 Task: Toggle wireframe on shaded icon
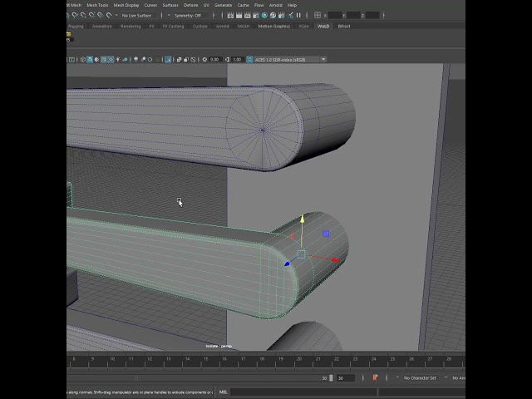[x=104, y=60]
